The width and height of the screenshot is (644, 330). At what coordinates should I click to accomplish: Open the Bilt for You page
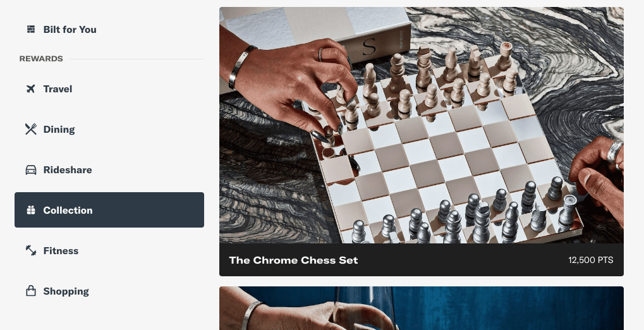109,29
